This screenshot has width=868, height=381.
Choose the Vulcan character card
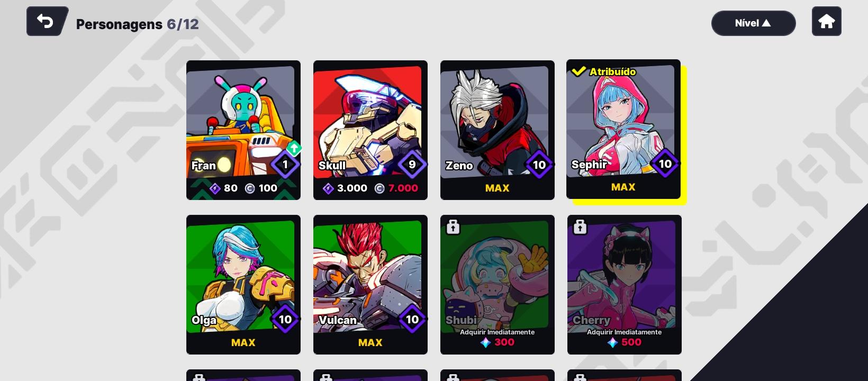(370, 285)
